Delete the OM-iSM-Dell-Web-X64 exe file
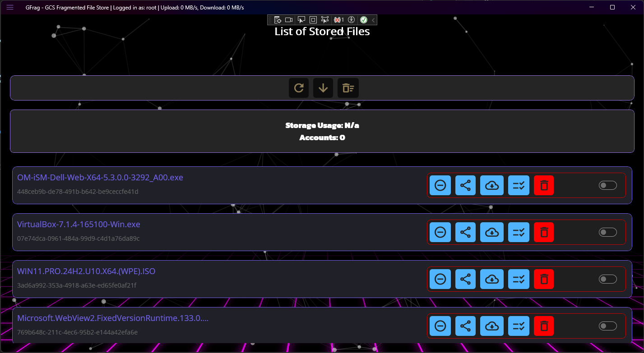The width and height of the screenshot is (644, 353). (544, 185)
